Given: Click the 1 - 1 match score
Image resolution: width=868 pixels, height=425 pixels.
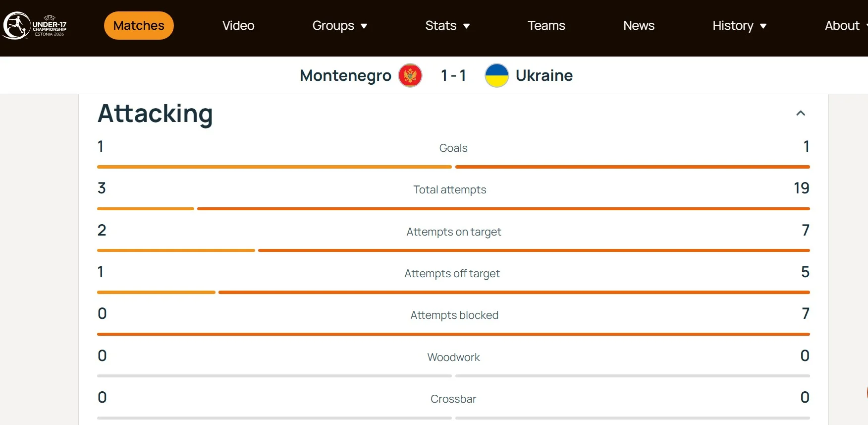Looking at the screenshot, I should [x=453, y=75].
